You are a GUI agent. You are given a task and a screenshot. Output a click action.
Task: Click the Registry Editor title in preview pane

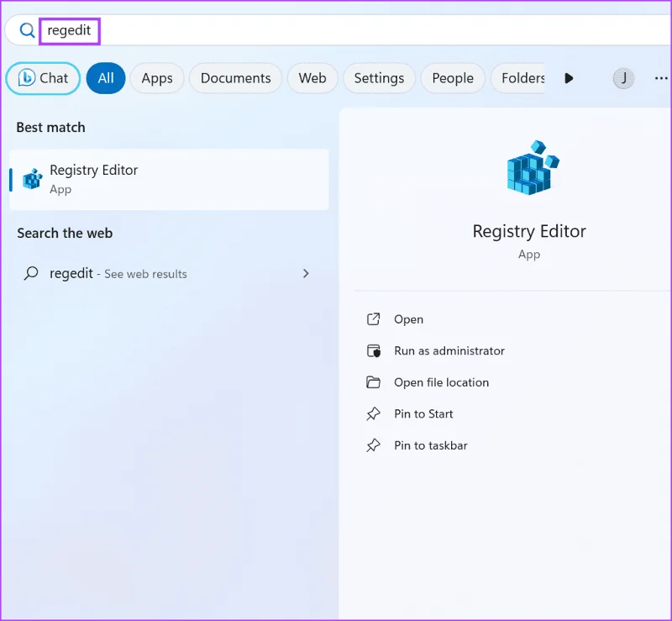(x=529, y=232)
